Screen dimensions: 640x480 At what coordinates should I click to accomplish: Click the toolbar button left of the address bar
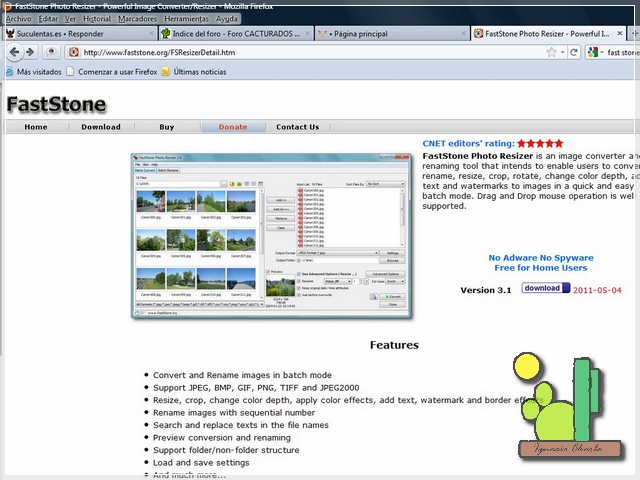click(51, 52)
